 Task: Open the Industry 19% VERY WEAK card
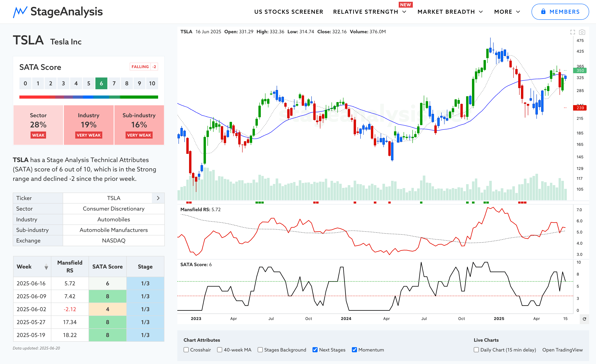89,125
